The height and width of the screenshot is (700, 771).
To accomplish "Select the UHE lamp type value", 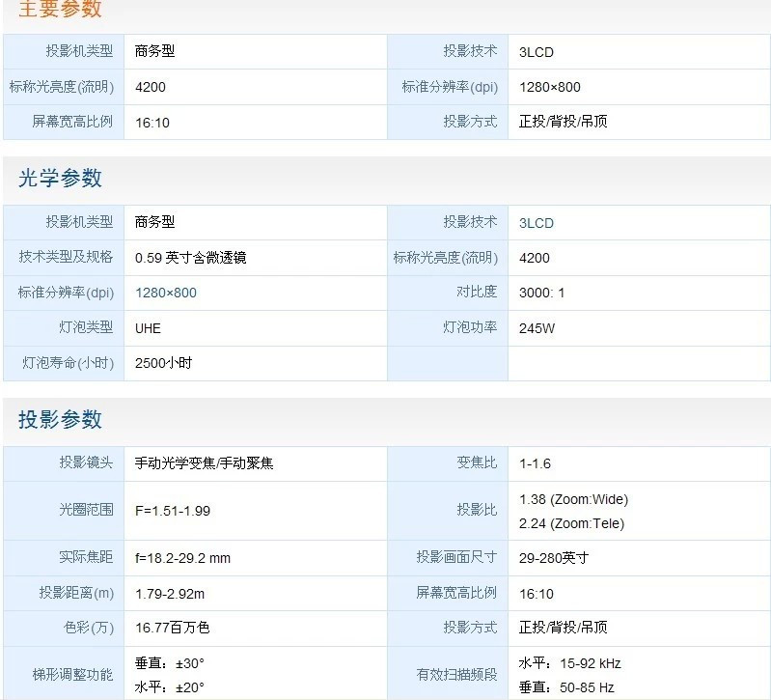I will pyautogui.click(x=149, y=328).
